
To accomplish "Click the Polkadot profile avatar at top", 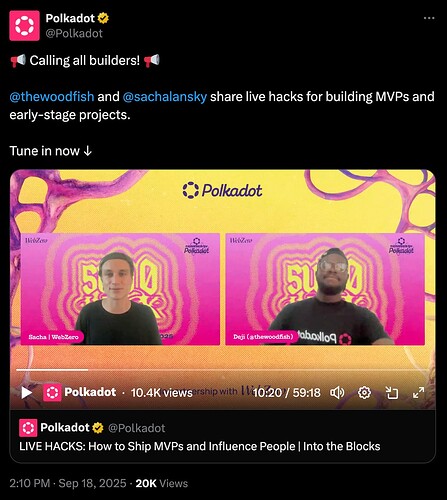I will (x=24, y=26).
